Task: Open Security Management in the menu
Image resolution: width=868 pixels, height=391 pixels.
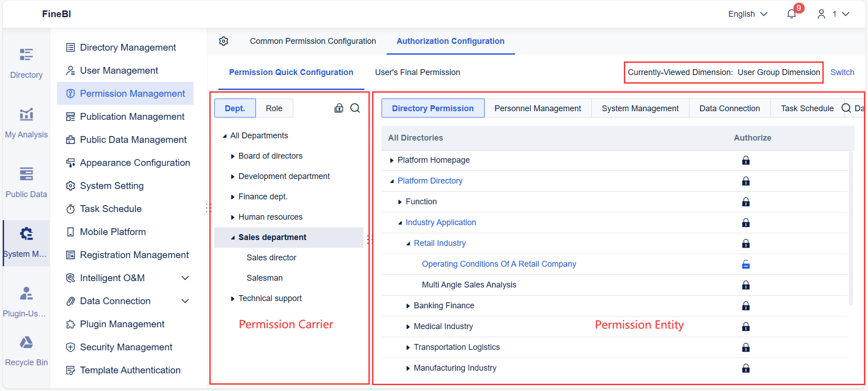Action: [126, 347]
